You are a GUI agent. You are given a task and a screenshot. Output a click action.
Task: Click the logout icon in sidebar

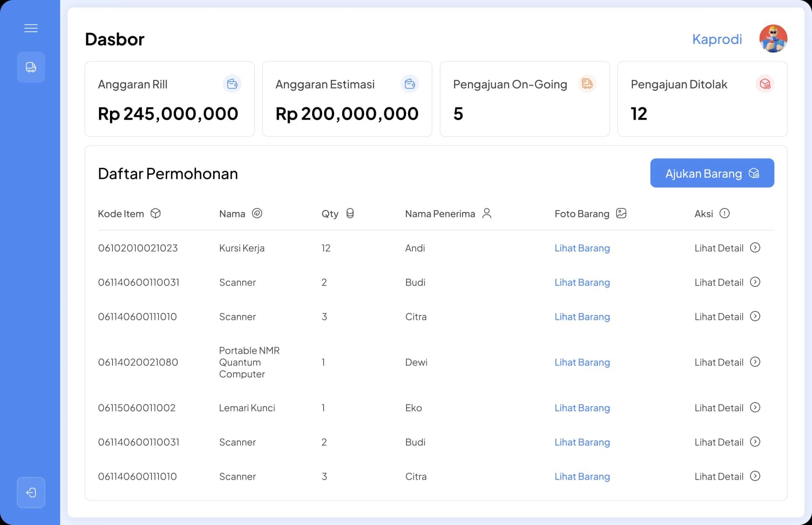(31, 492)
